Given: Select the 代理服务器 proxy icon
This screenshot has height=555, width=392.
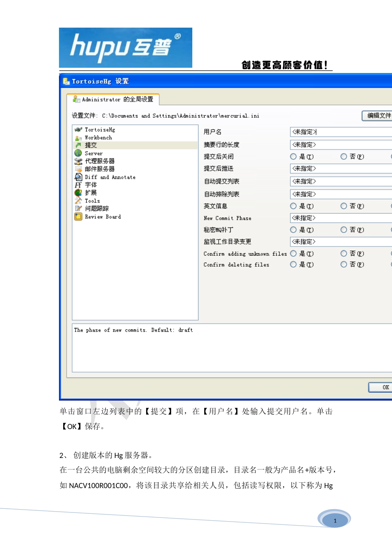Looking at the screenshot, I should coord(78,161).
